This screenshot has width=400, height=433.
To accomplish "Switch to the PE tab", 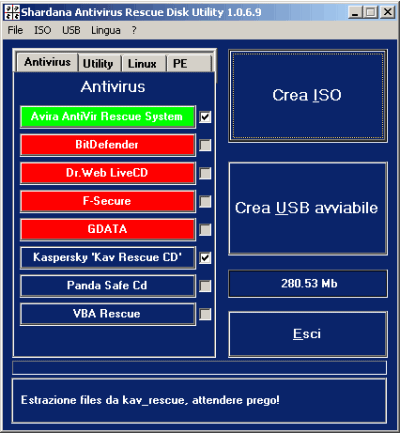I will [189, 64].
